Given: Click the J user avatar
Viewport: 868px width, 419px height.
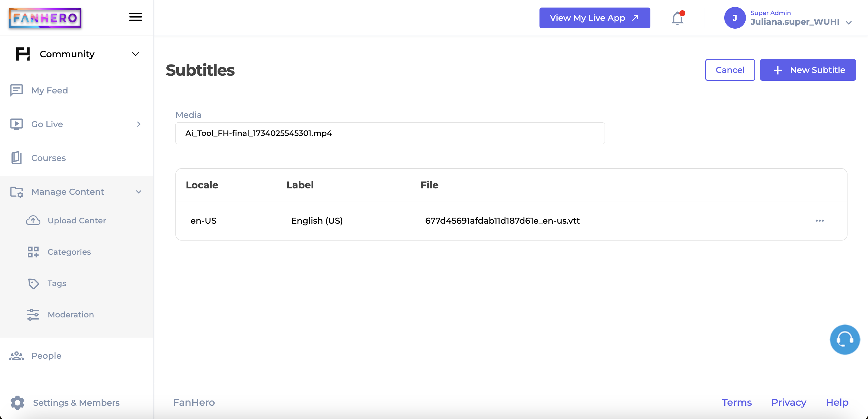Looking at the screenshot, I should click(734, 18).
